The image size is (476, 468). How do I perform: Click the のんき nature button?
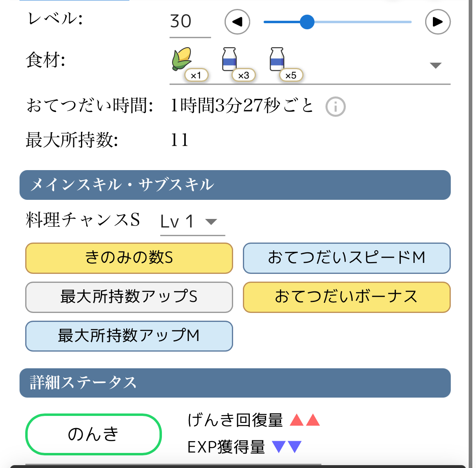(x=94, y=434)
